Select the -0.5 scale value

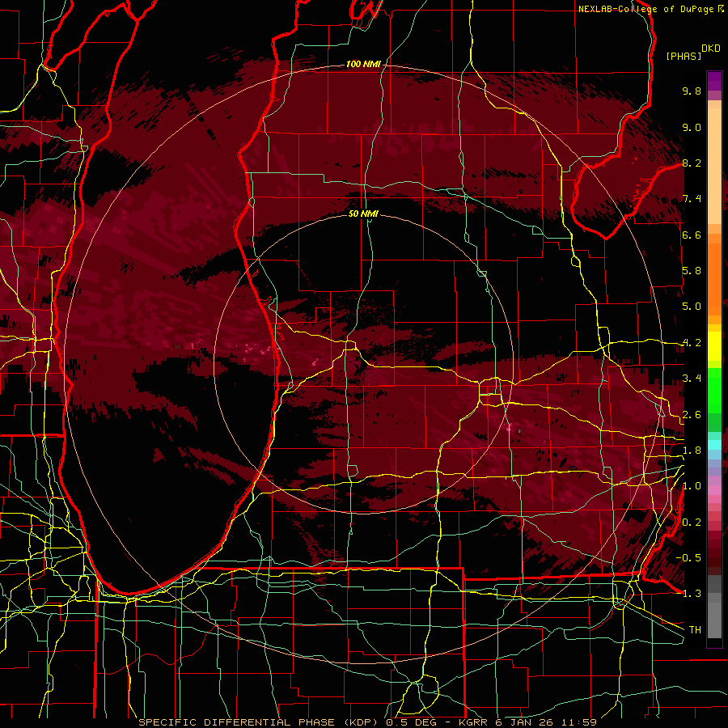688,558
